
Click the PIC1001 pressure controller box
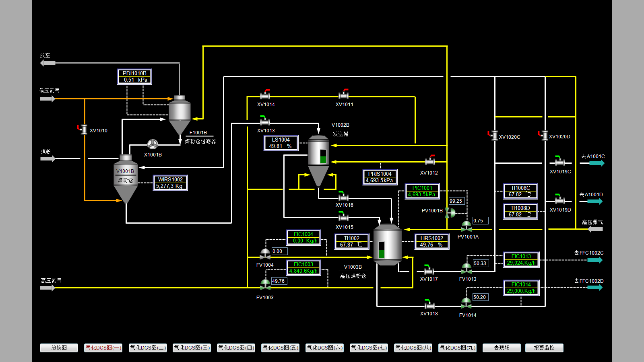422,191
